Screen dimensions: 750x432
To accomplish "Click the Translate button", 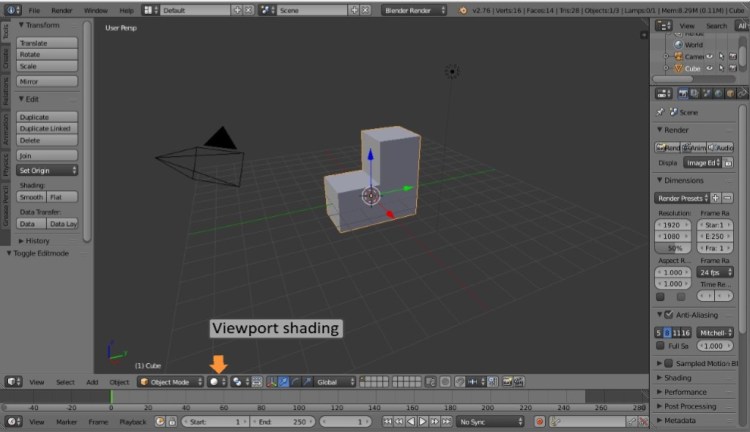I will pyautogui.click(x=47, y=43).
